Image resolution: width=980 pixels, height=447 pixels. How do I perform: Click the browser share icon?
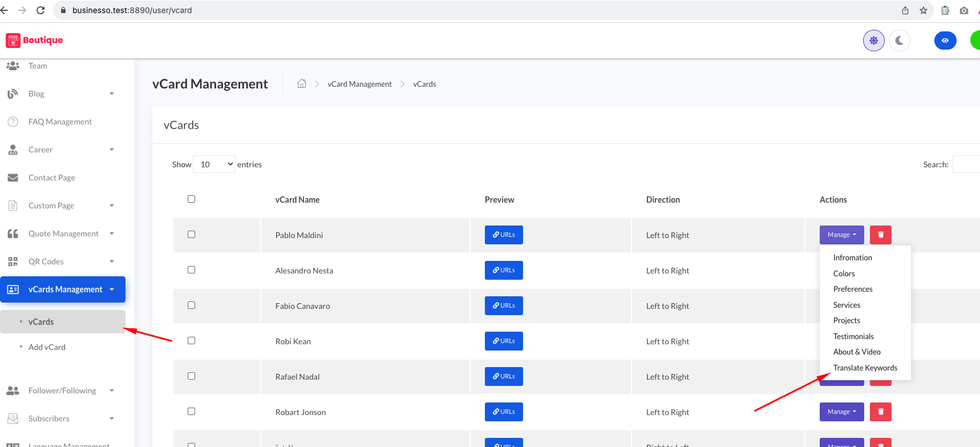[x=905, y=10]
